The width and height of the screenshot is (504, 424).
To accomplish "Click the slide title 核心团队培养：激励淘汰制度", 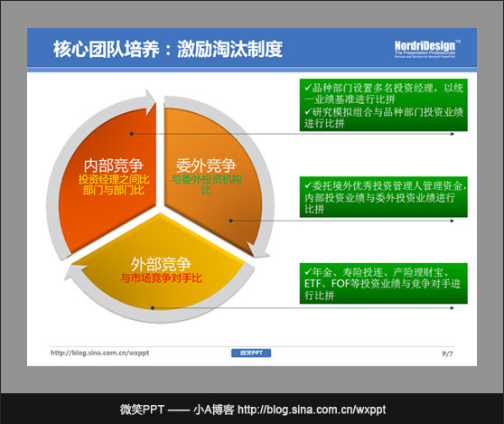I will click(x=168, y=49).
